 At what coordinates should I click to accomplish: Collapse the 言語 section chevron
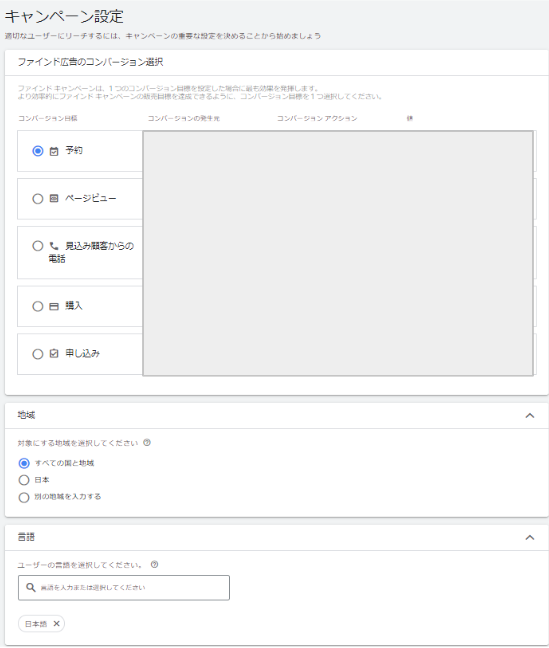(530, 538)
